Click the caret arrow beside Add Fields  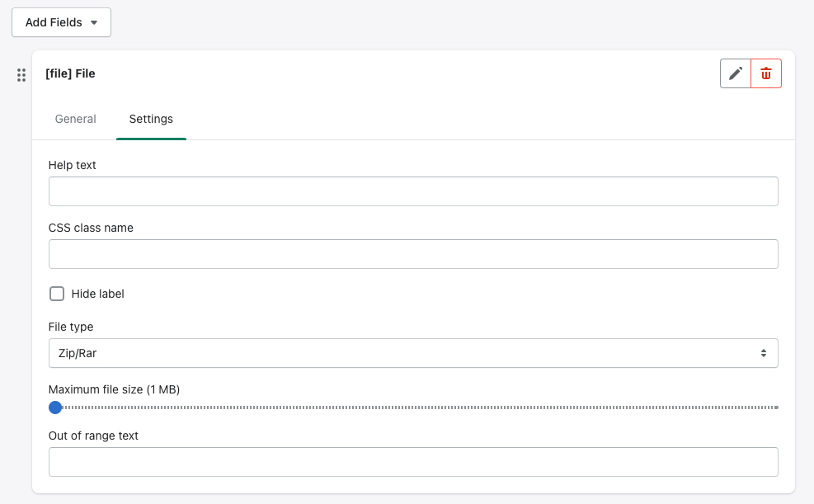point(94,23)
